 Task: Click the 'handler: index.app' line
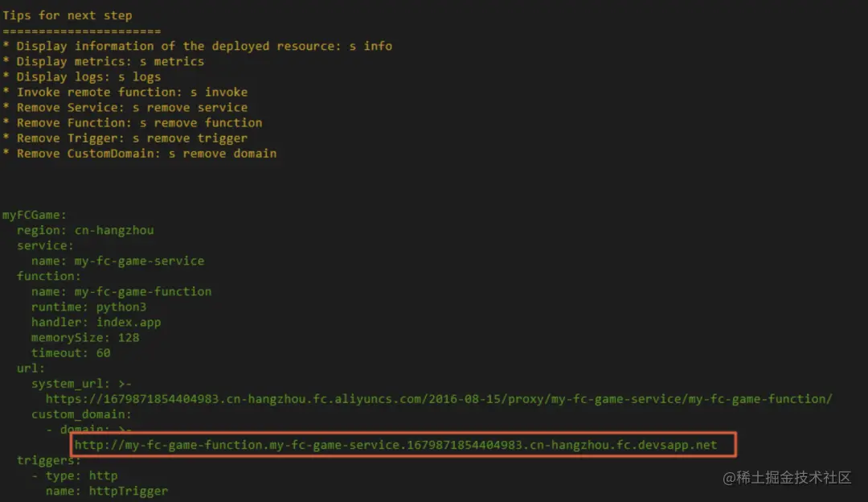point(96,323)
